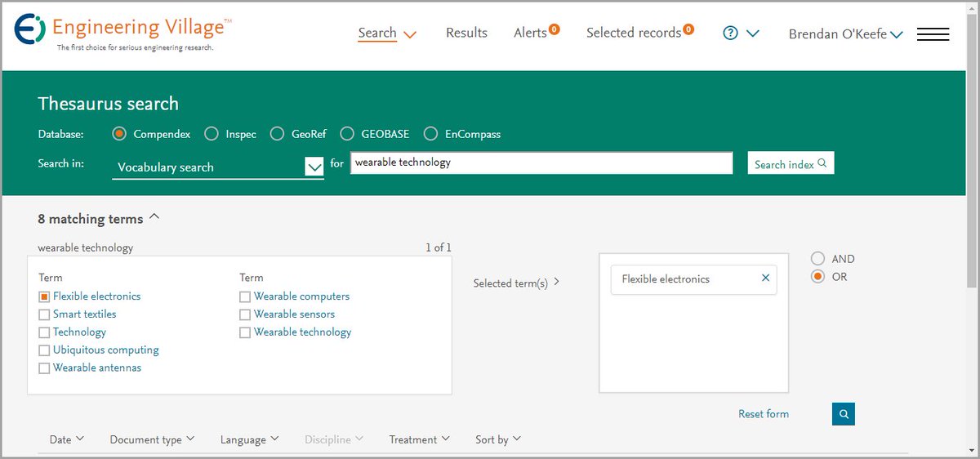The width and height of the screenshot is (980, 459).
Task: Click the Thesaurus search heading
Action: tap(108, 104)
